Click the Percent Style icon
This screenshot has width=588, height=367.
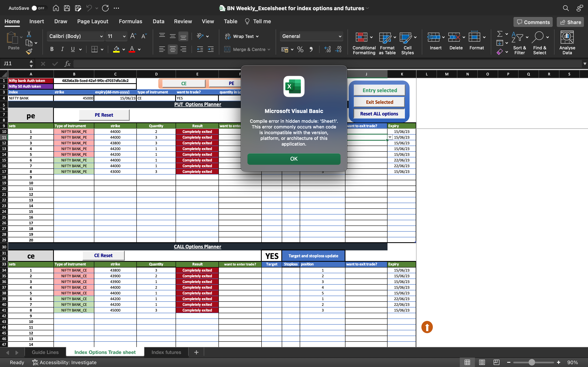click(x=300, y=50)
